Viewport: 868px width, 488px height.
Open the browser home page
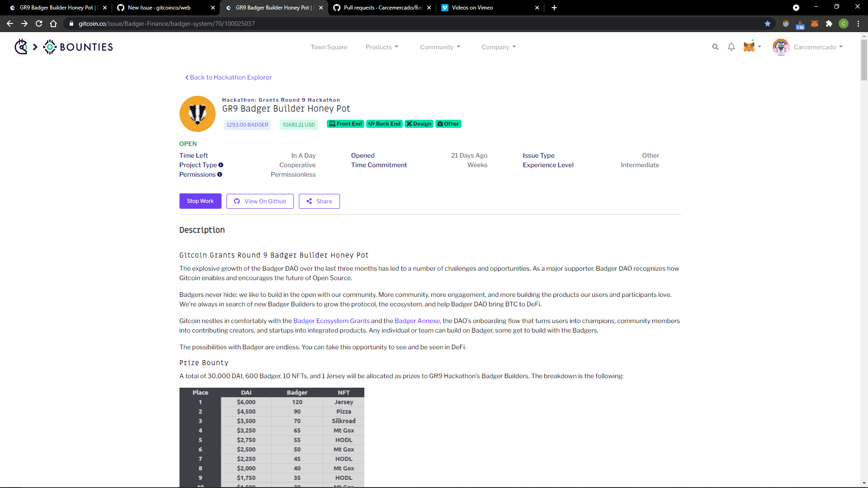[53, 23]
